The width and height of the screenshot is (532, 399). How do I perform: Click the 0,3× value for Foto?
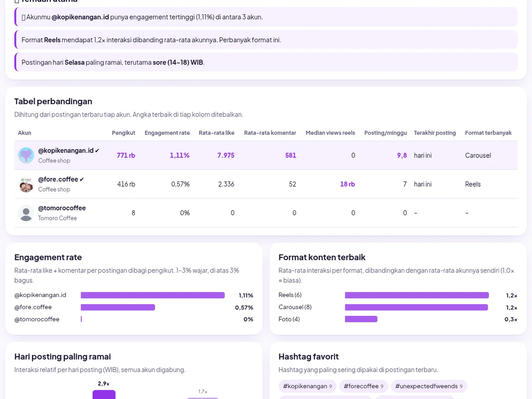coord(511,319)
